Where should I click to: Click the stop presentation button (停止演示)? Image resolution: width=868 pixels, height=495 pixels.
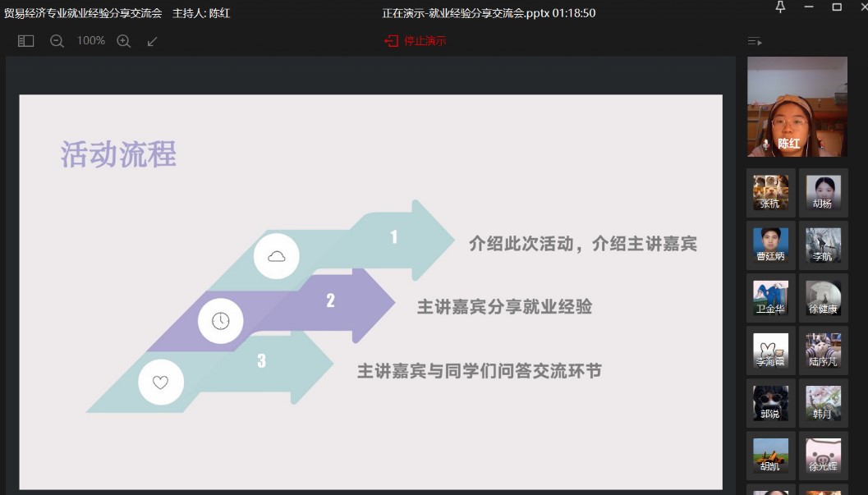(416, 41)
